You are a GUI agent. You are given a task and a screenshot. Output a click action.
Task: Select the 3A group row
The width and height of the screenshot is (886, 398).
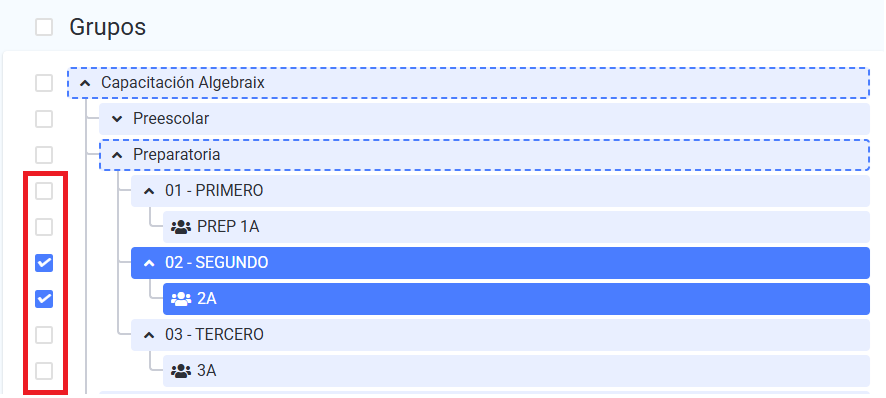(516, 371)
